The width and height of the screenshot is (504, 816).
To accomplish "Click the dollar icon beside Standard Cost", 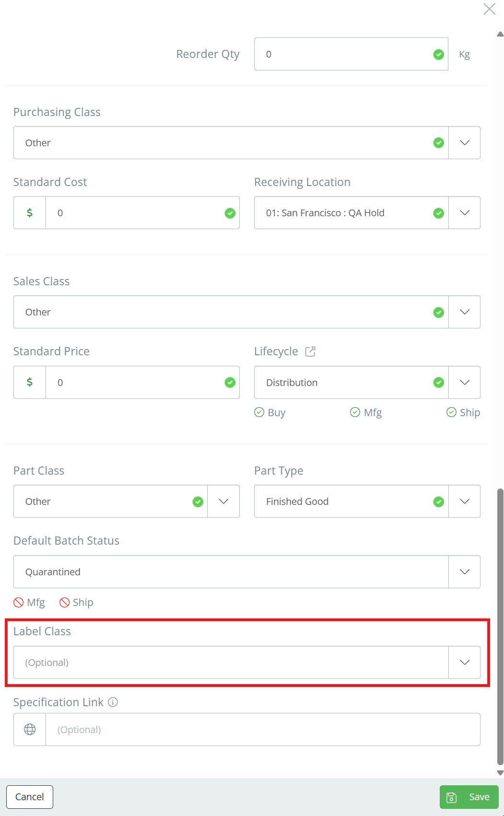I will point(30,212).
